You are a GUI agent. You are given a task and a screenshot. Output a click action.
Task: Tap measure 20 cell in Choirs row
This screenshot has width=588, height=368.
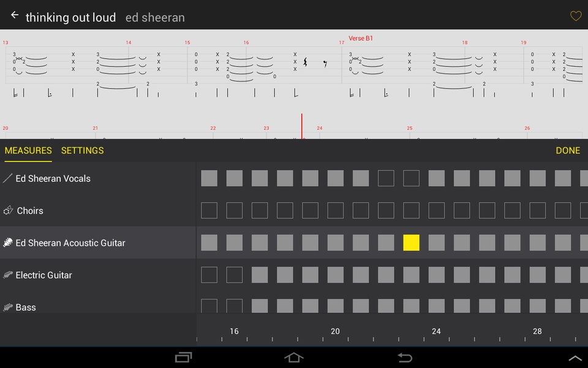pyautogui.click(x=335, y=210)
